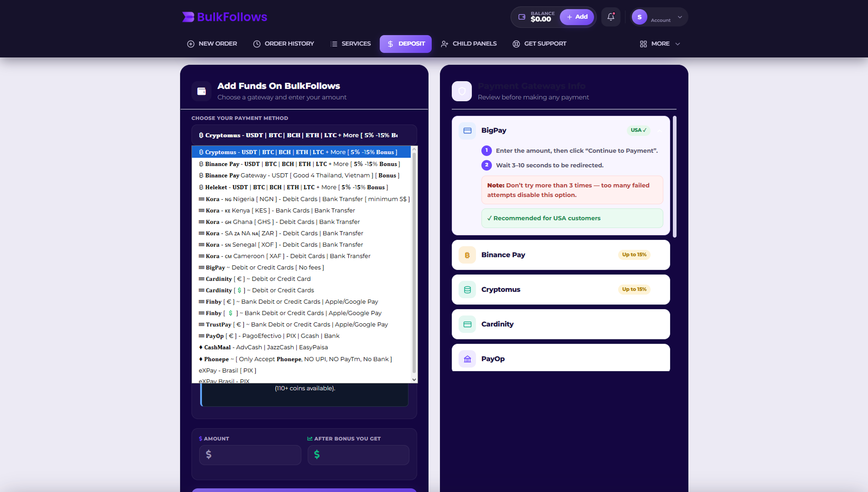Image resolution: width=868 pixels, height=492 pixels.
Task: Select Cardinity euro Debit or Credit Card
Action: 301,279
